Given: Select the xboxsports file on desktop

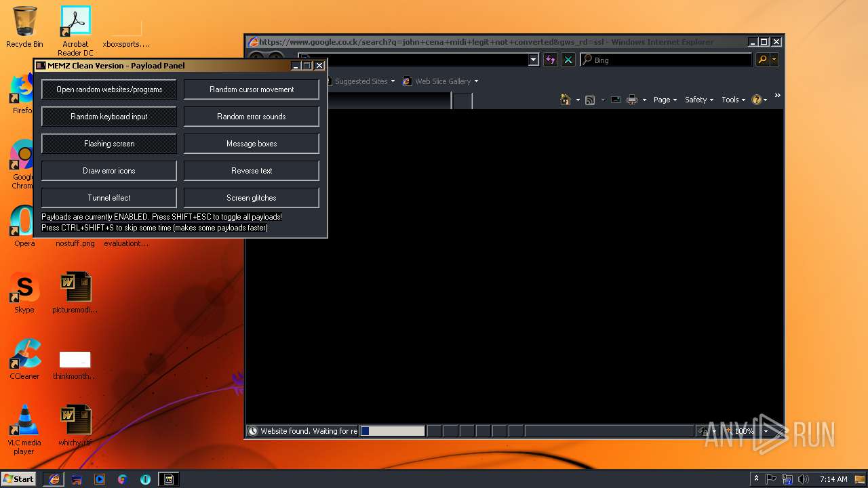Looking at the screenshot, I should (126, 34).
